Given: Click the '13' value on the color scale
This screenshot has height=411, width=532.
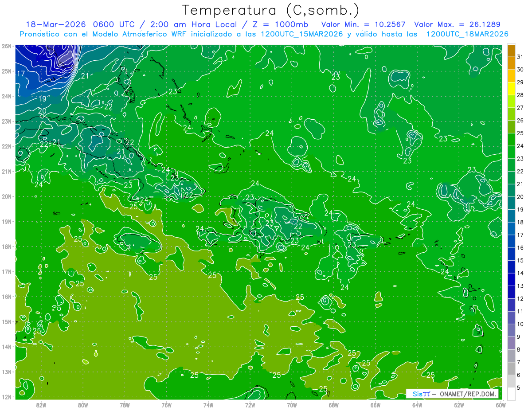Looking at the screenshot, I should (520, 286).
